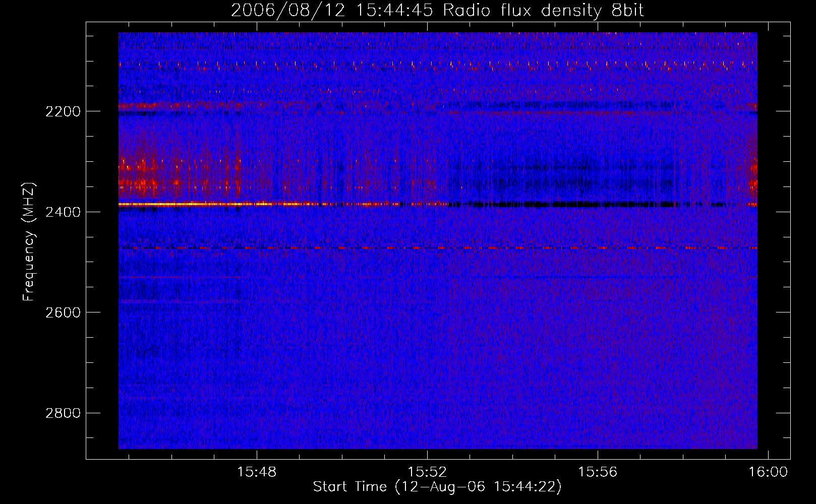
Task: Click the 2200 frequency tick label
Action: (63, 111)
